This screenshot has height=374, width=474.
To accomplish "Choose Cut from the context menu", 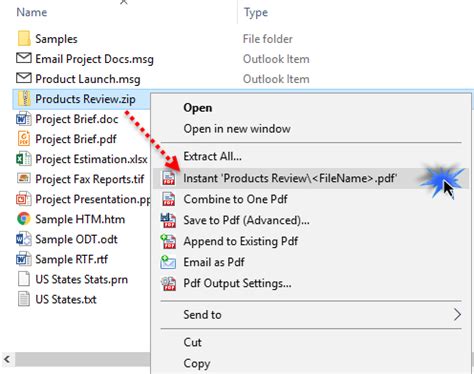I will pos(192,342).
